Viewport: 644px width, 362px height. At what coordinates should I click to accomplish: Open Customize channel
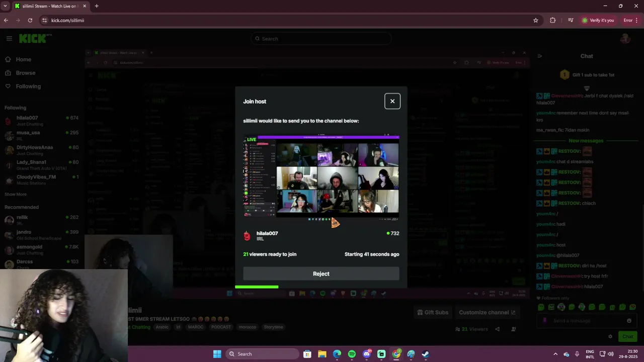pos(487,312)
